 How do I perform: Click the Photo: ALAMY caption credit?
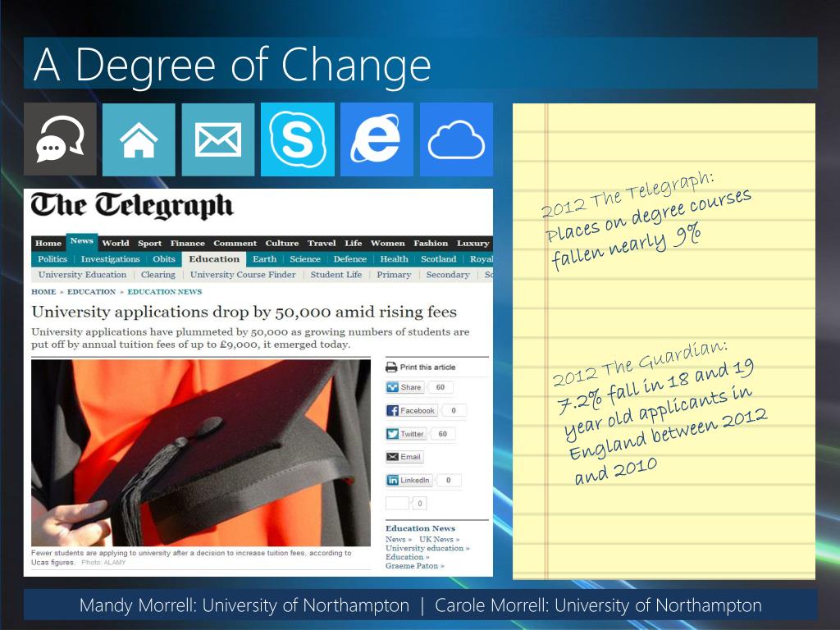coord(103,563)
